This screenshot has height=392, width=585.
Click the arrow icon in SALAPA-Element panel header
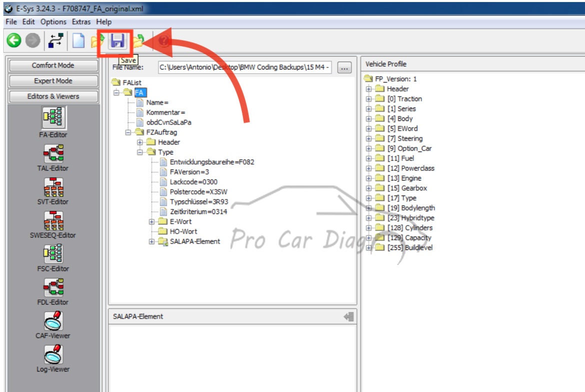pyautogui.click(x=348, y=316)
